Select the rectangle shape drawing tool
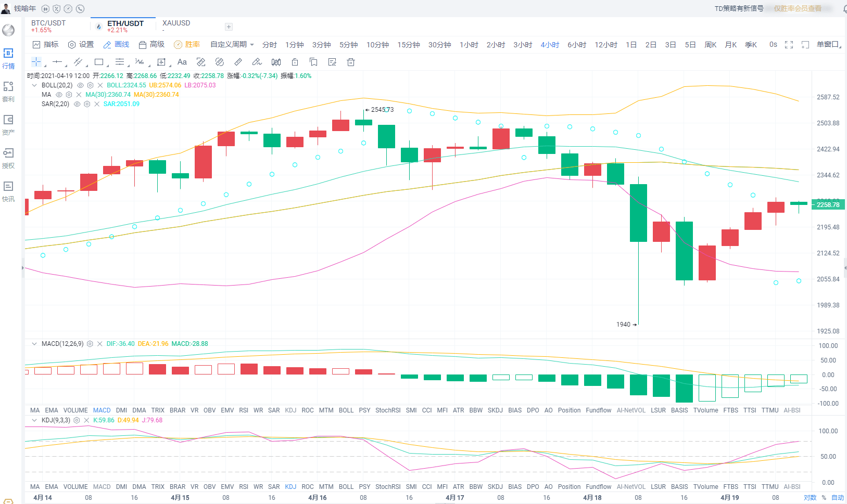The height and width of the screenshot is (504, 847). tap(99, 62)
